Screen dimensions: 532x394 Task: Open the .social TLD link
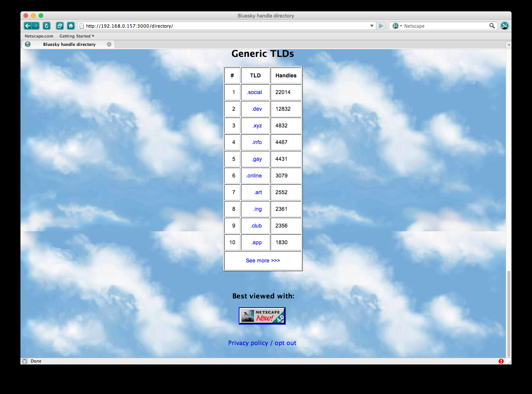[254, 92]
